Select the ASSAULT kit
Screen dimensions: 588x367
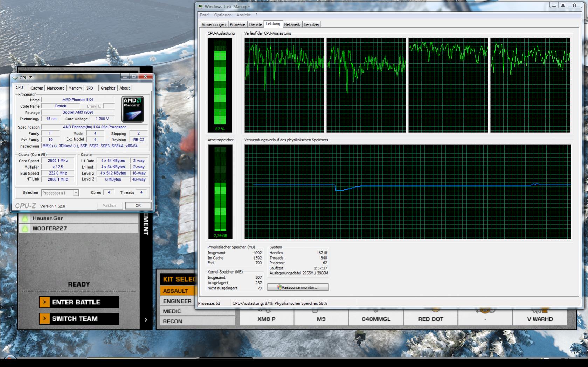[178, 291]
